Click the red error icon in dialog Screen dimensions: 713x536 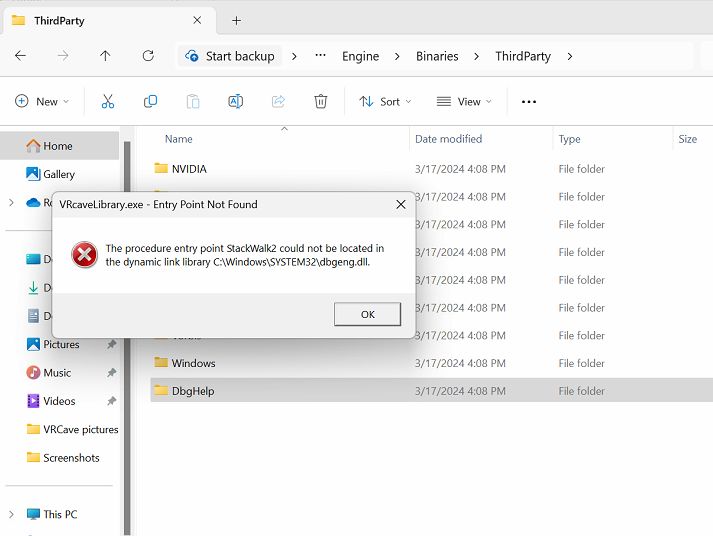pyautogui.click(x=85, y=255)
